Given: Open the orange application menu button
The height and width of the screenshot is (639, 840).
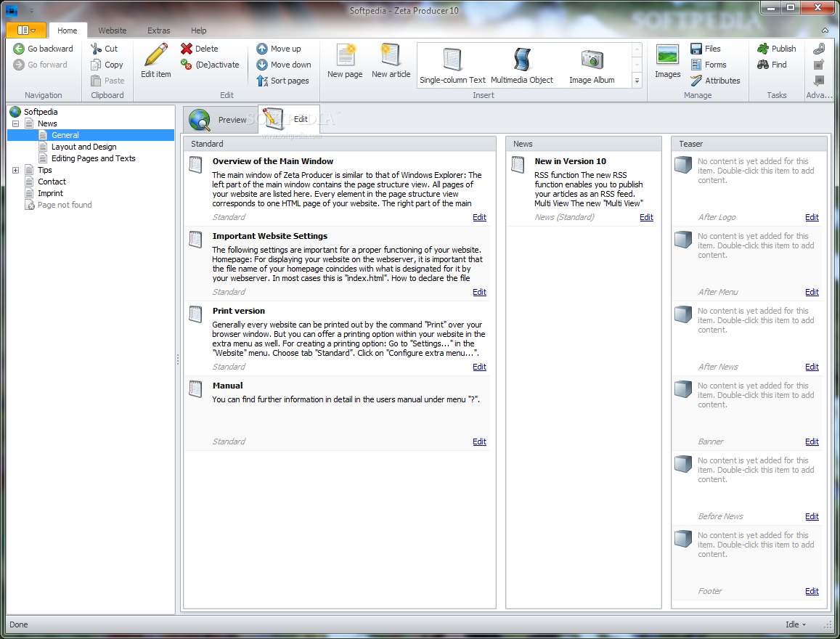Looking at the screenshot, I should 26,30.
